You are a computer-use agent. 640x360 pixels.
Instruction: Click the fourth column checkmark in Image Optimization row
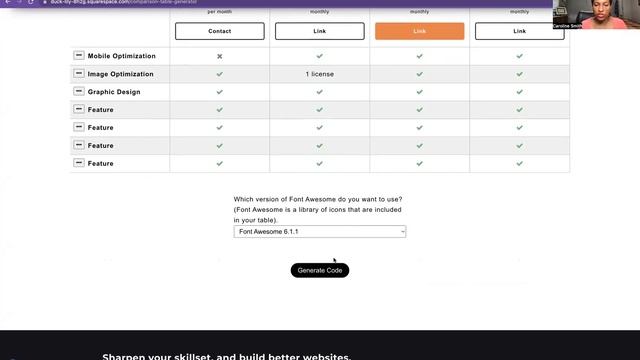520,74
